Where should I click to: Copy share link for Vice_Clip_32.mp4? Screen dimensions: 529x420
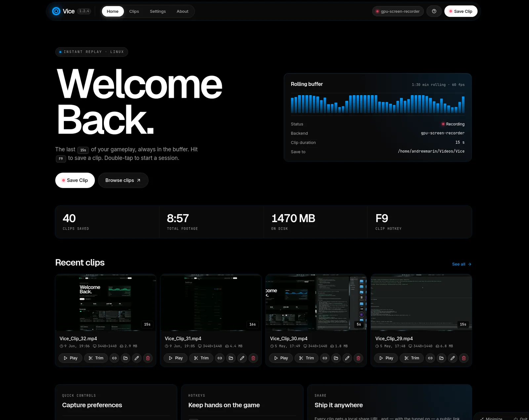[114, 358]
